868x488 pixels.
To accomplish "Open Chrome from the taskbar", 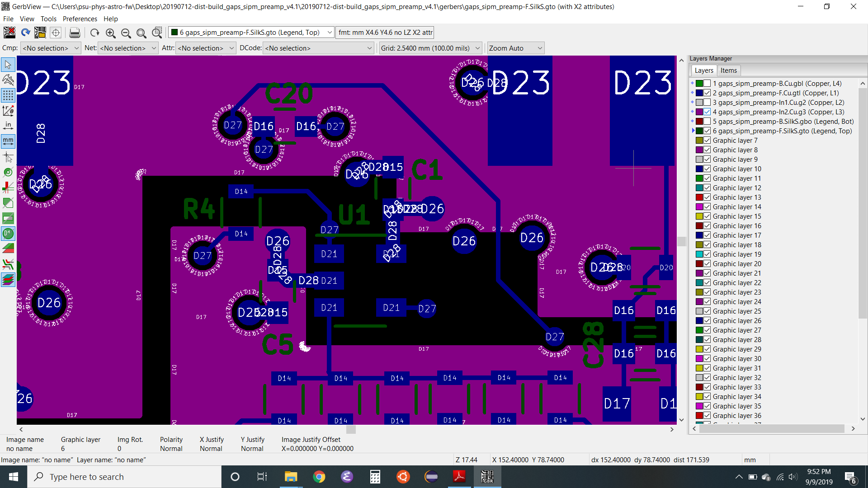I will 319,477.
